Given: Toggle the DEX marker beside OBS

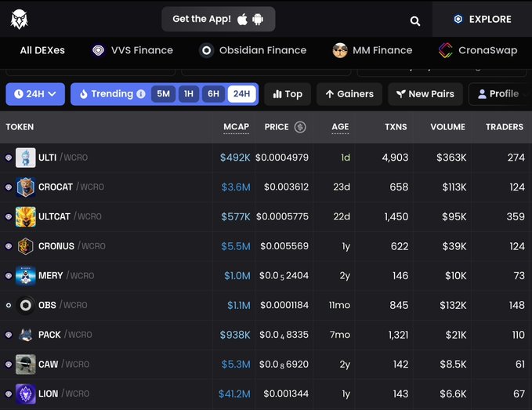Looking at the screenshot, I should [x=9, y=305].
